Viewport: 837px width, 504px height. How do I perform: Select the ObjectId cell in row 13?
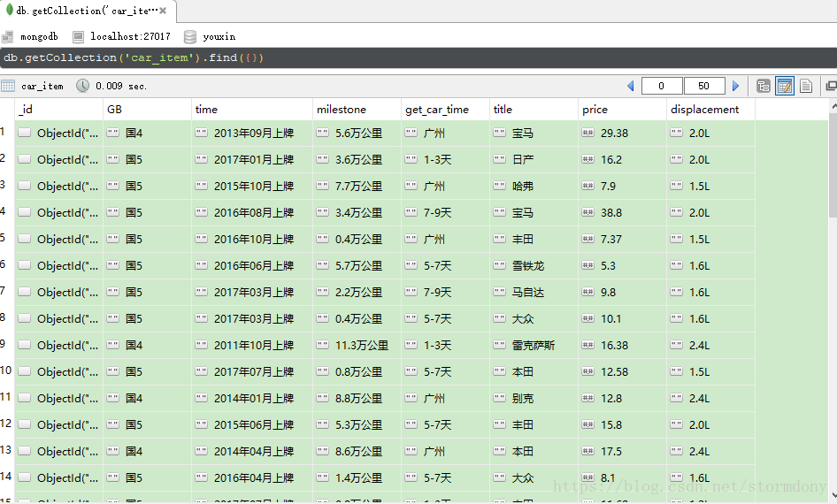(58, 451)
